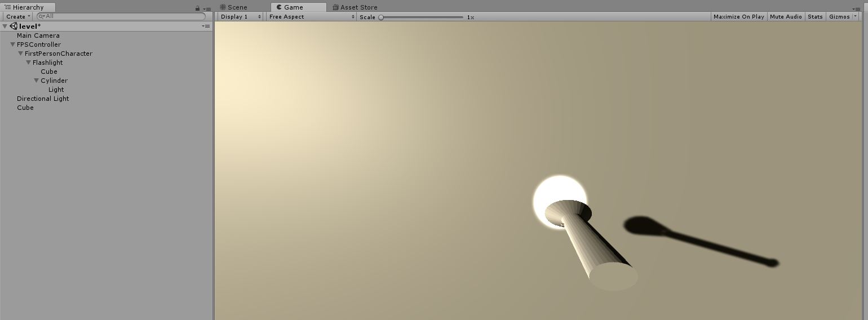Screen dimensions: 868x320
Task: Open the level scene row options menu
Action: click(x=206, y=26)
